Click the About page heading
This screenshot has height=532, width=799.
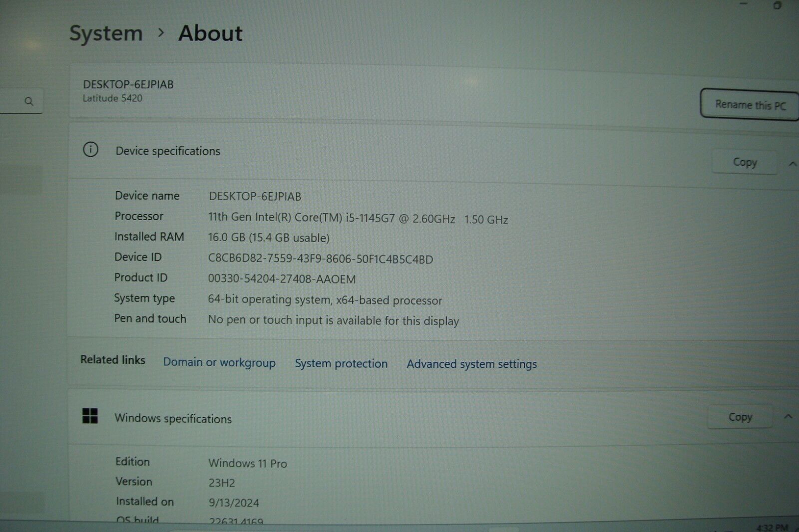(210, 33)
